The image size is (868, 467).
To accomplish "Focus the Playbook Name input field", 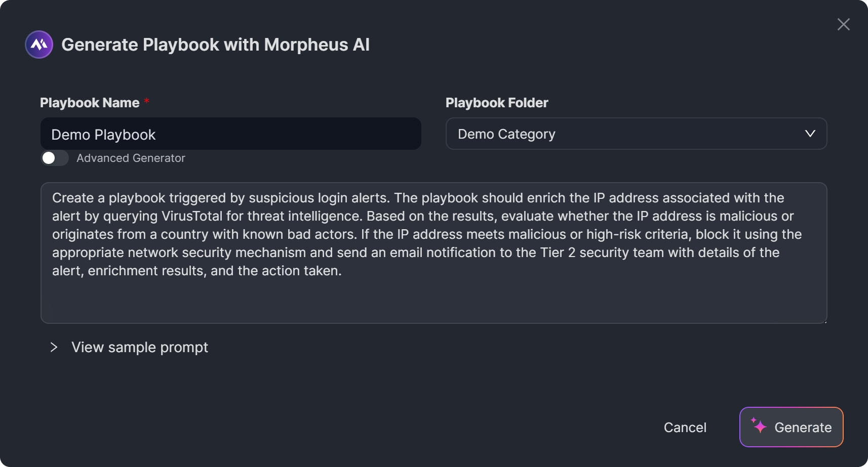I will [x=230, y=134].
